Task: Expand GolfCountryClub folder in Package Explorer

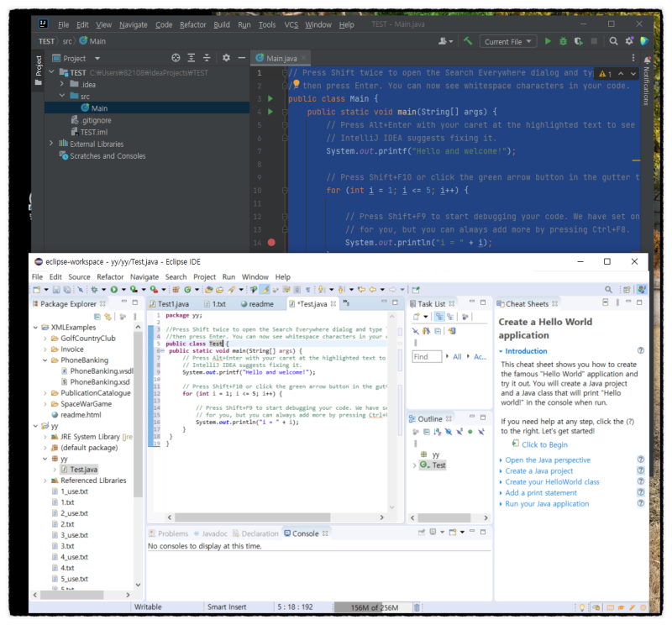Action: (x=45, y=339)
